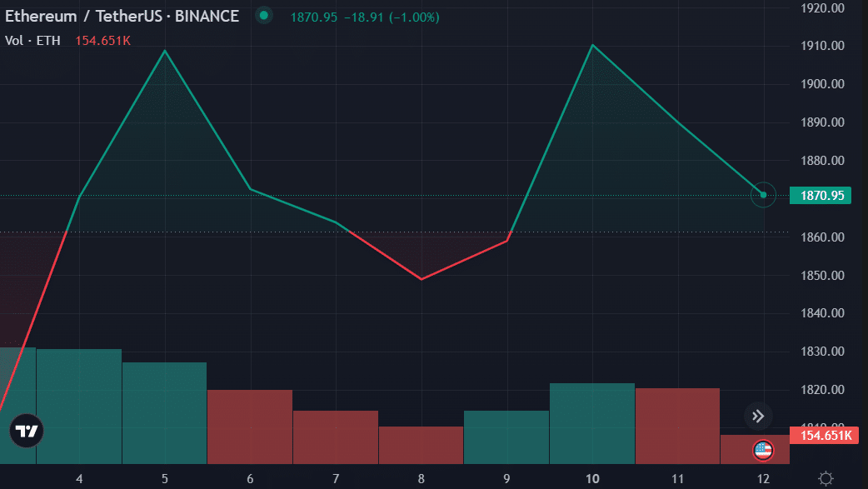Click the green market status dot

point(264,16)
